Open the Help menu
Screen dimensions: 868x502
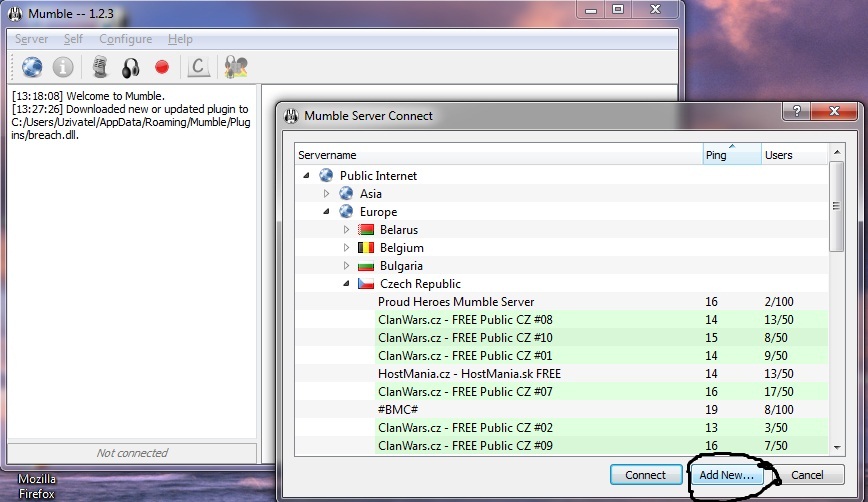coord(180,39)
